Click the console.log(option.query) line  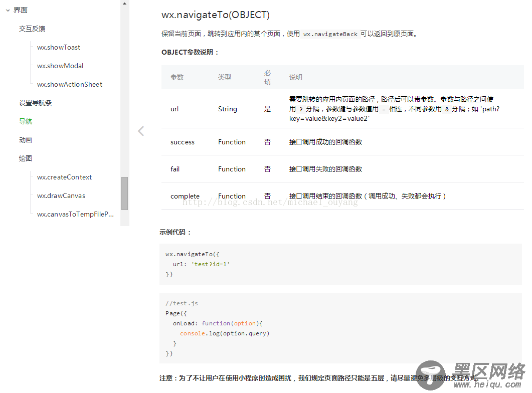point(225,334)
